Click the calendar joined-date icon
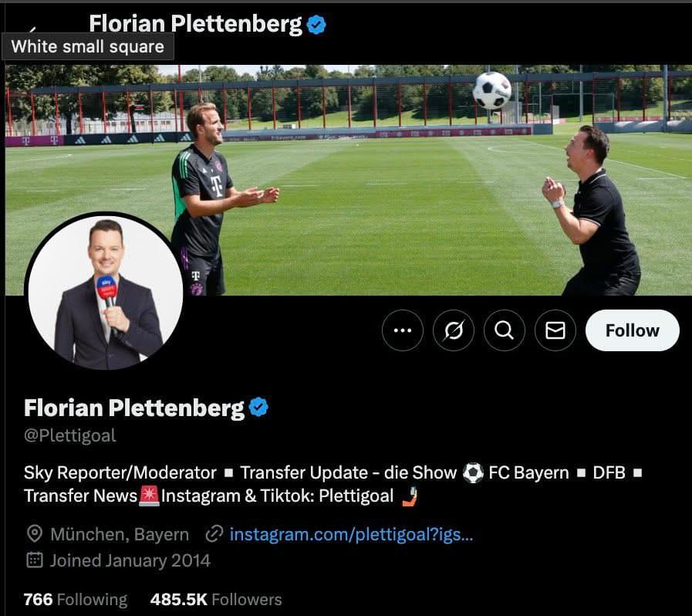Image resolution: width=692 pixels, height=616 pixels. tap(35, 560)
